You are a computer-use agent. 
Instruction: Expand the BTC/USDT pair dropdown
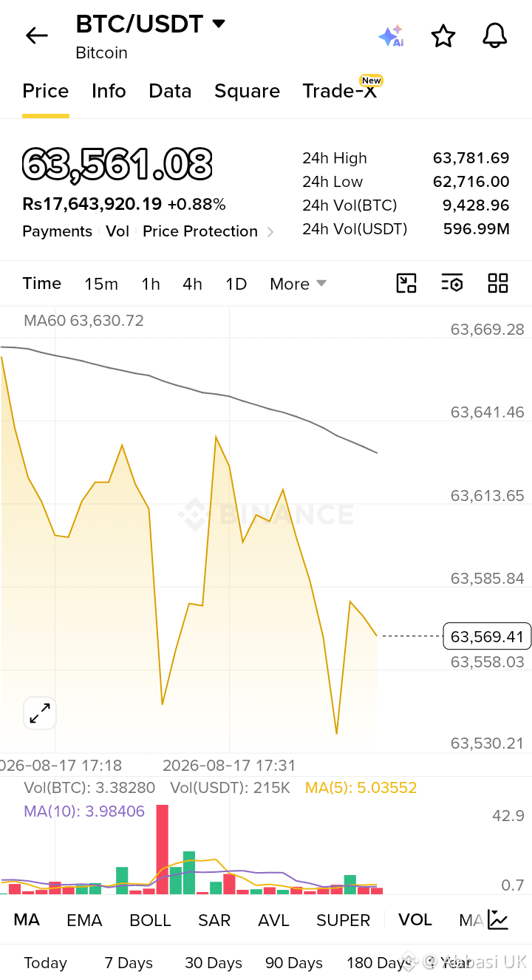click(219, 24)
